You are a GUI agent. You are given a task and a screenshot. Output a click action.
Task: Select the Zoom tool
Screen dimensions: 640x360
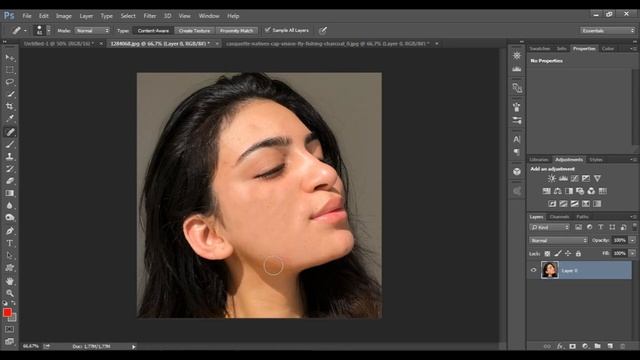tap(10, 293)
